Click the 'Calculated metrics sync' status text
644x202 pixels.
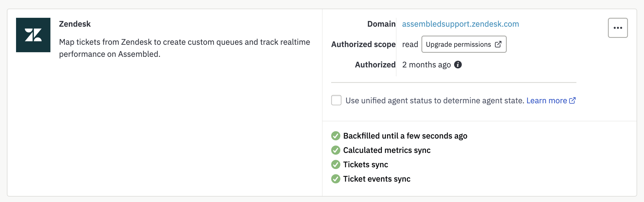point(387,150)
